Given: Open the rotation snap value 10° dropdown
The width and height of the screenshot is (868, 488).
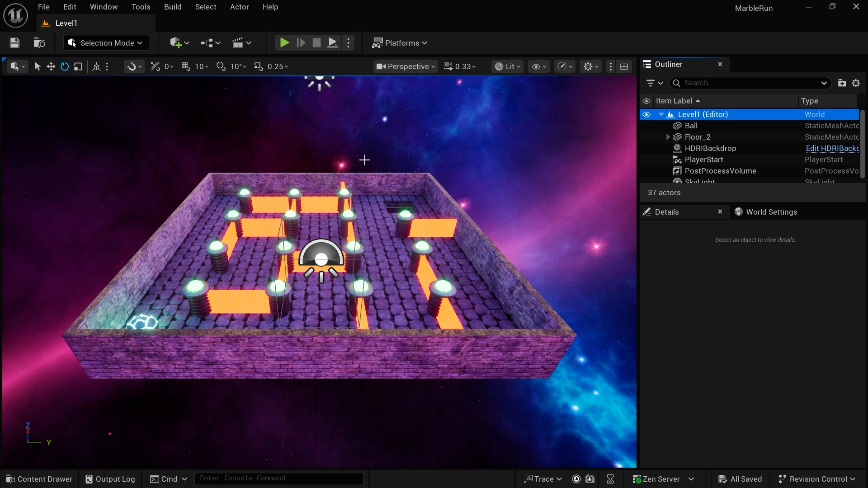Looking at the screenshot, I should pos(238,66).
